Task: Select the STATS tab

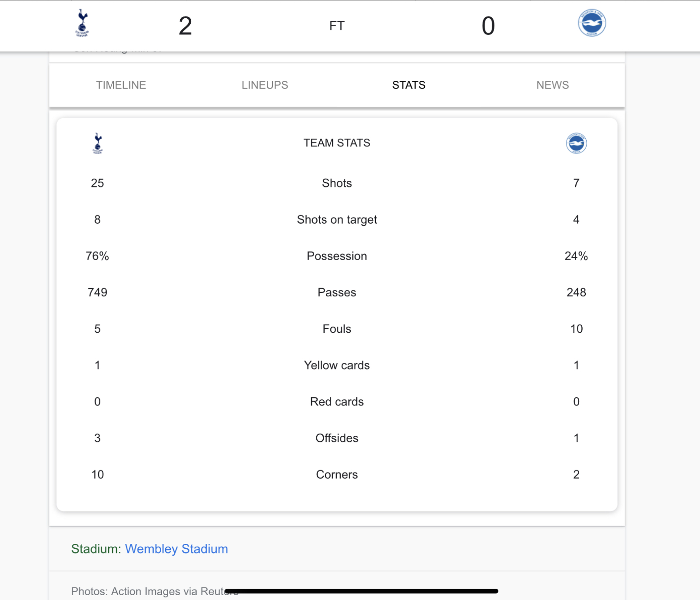Action: point(409,85)
